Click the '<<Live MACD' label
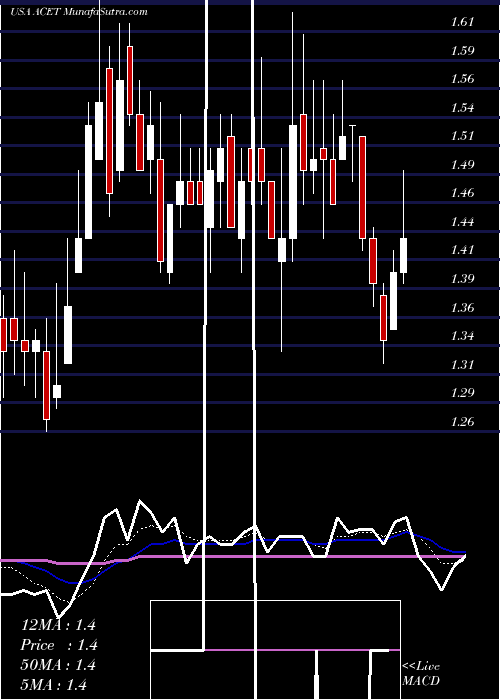 coord(421,674)
